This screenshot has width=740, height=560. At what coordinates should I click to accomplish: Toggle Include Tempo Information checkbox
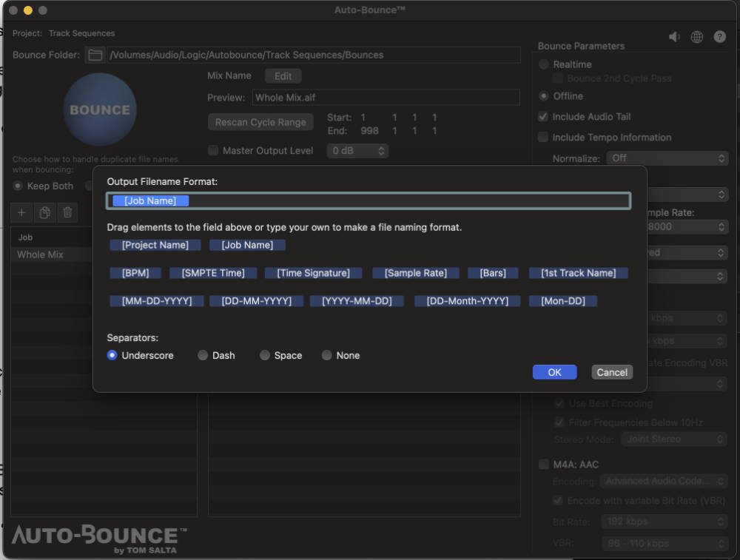pyautogui.click(x=542, y=138)
